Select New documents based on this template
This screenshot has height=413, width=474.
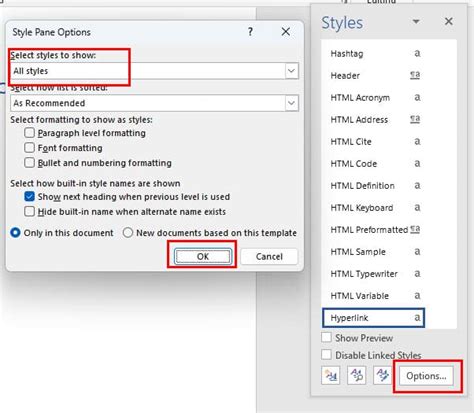click(x=128, y=233)
